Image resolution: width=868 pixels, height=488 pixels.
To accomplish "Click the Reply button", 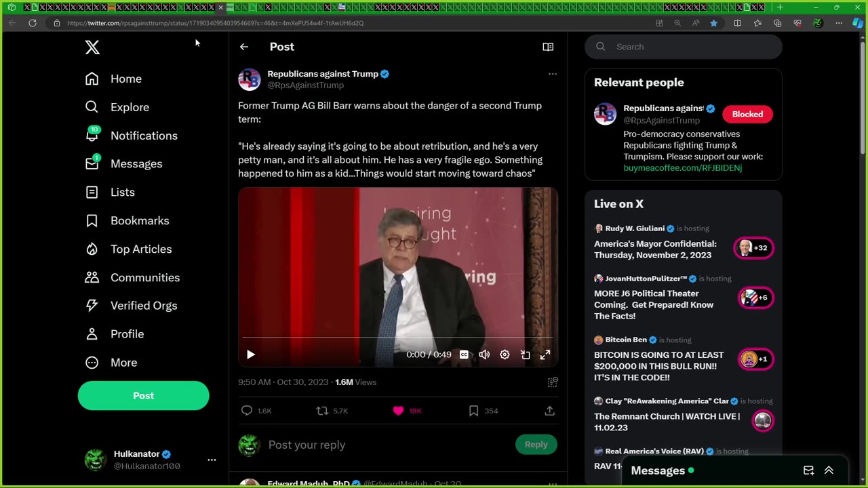I will (536, 445).
